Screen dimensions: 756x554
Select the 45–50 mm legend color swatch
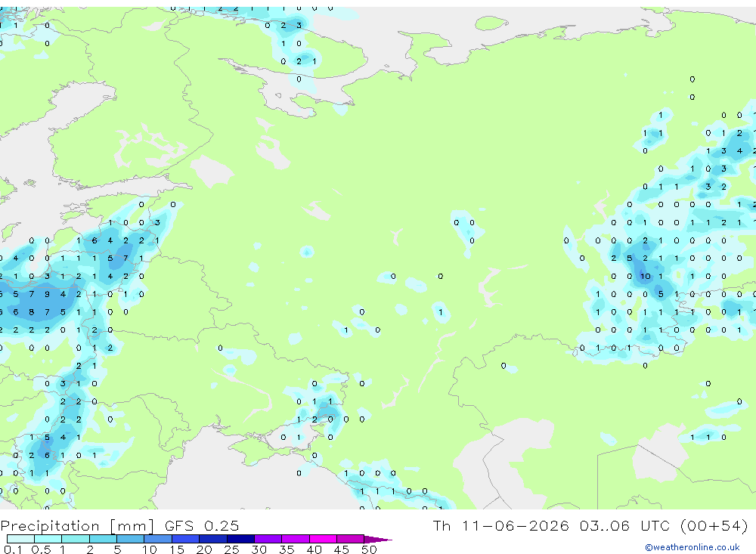pyautogui.click(x=350, y=539)
